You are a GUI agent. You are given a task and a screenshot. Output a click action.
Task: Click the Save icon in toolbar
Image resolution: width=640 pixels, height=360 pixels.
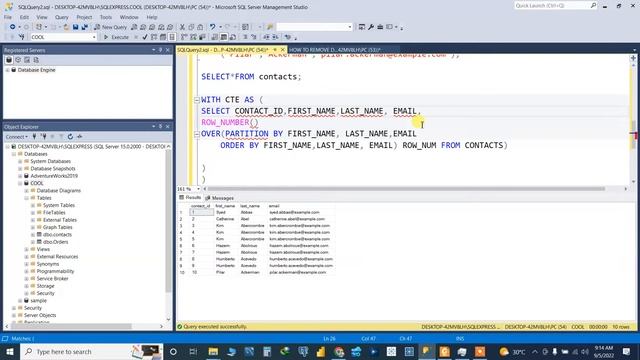click(76, 27)
